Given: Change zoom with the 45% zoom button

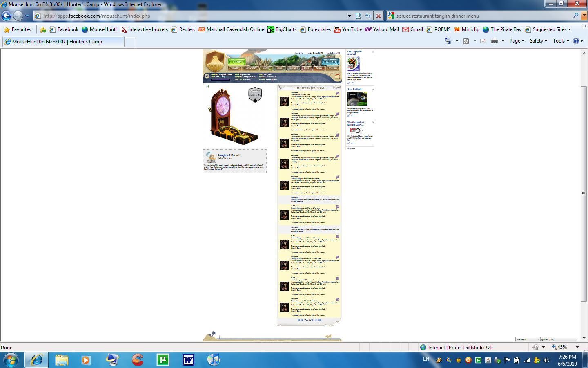Looking at the screenshot, I should [x=559, y=347].
